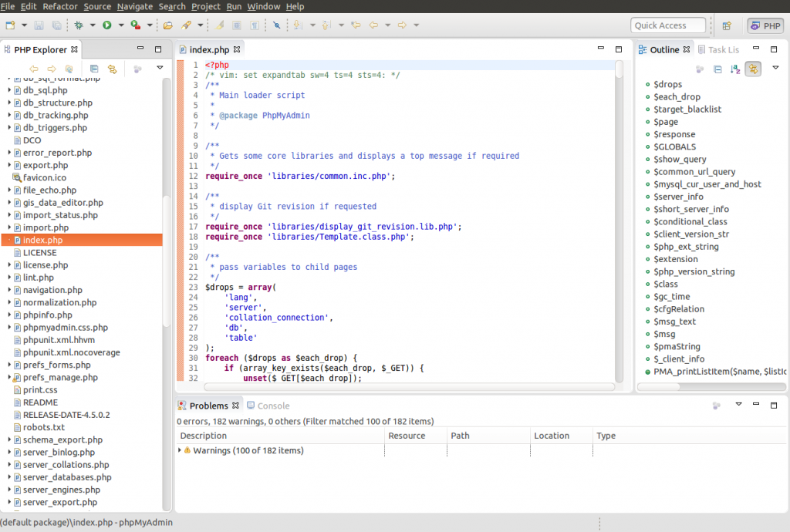This screenshot has height=532, width=790.
Task: Expand the Warnings group in Problems
Action: point(181,450)
